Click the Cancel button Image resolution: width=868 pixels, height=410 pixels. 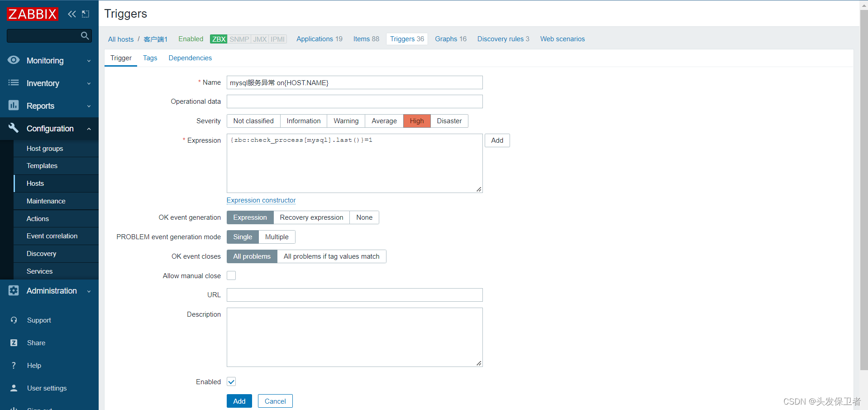point(275,401)
